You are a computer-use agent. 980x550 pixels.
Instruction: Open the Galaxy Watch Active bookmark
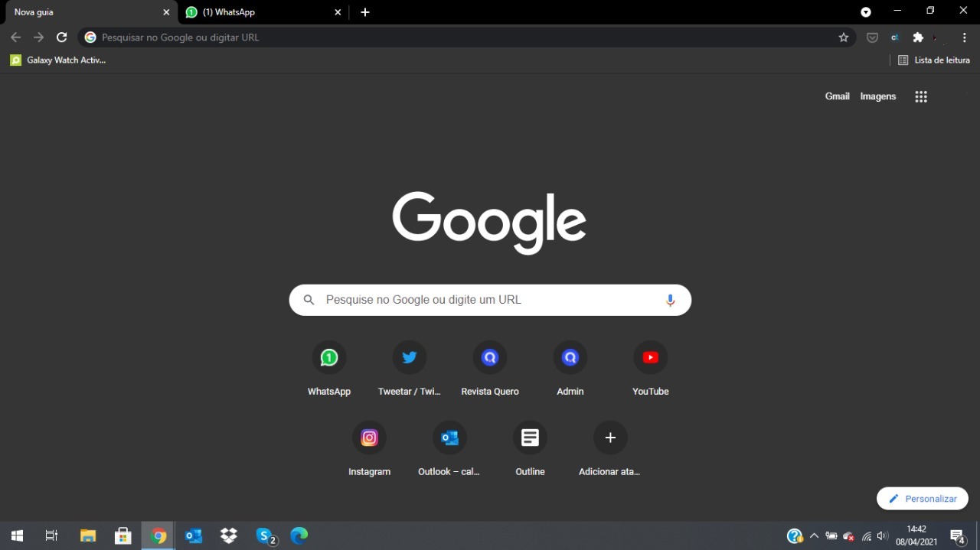point(58,60)
